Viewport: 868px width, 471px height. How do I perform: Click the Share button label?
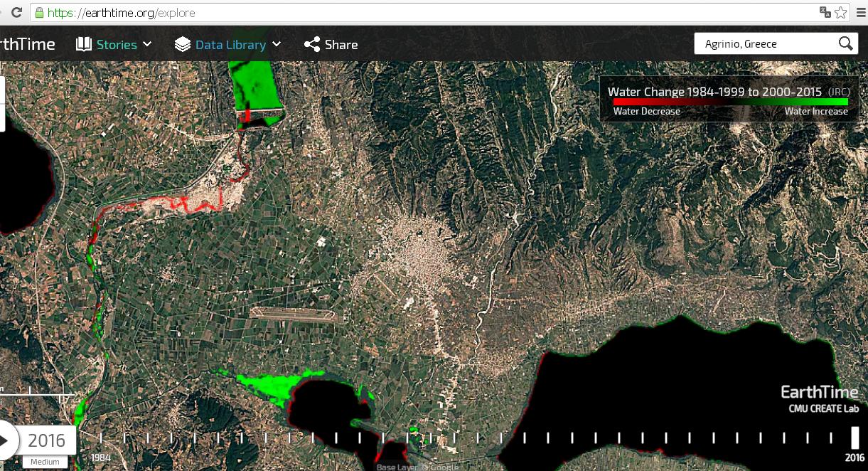[341, 44]
